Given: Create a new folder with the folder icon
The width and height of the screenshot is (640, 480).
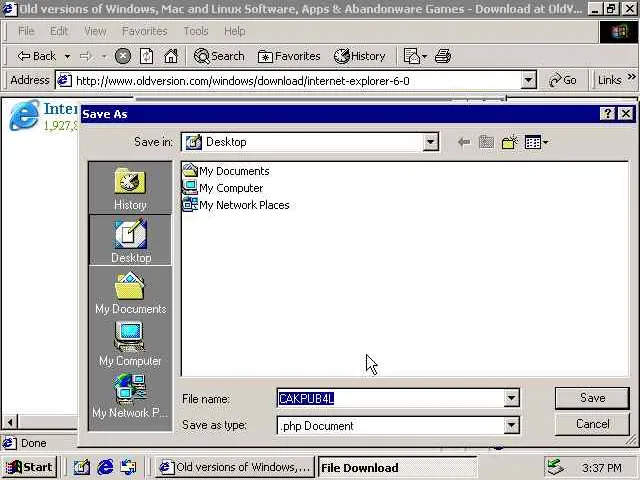Looking at the screenshot, I should coord(510,142).
